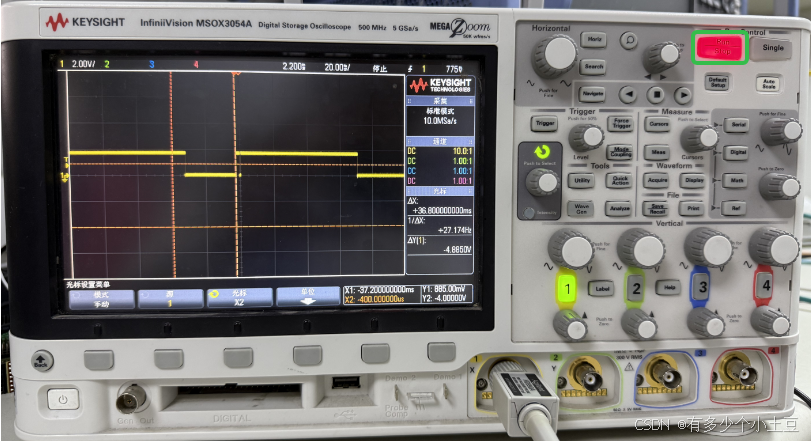Screen dimensions: 811x441
Task: Push channel 3 vertical scale knob
Action: pyautogui.click(x=708, y=248)
